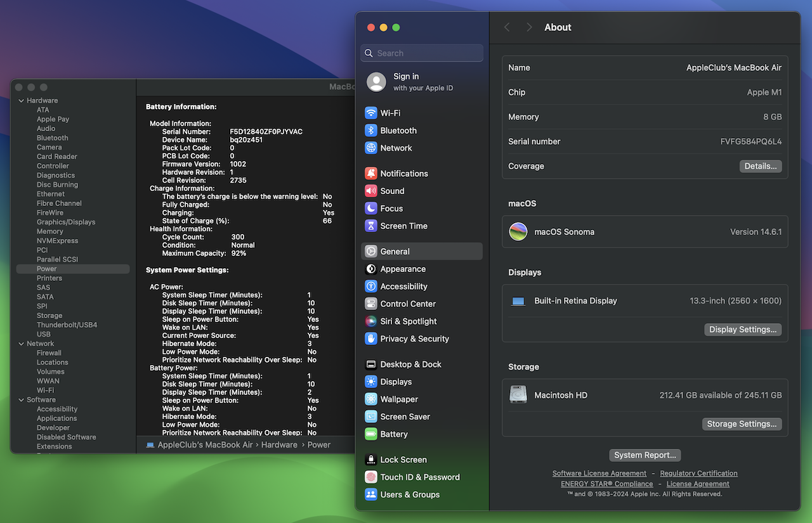Select Power in System Report sidebar
812x523 pixels.
point(73,269)
